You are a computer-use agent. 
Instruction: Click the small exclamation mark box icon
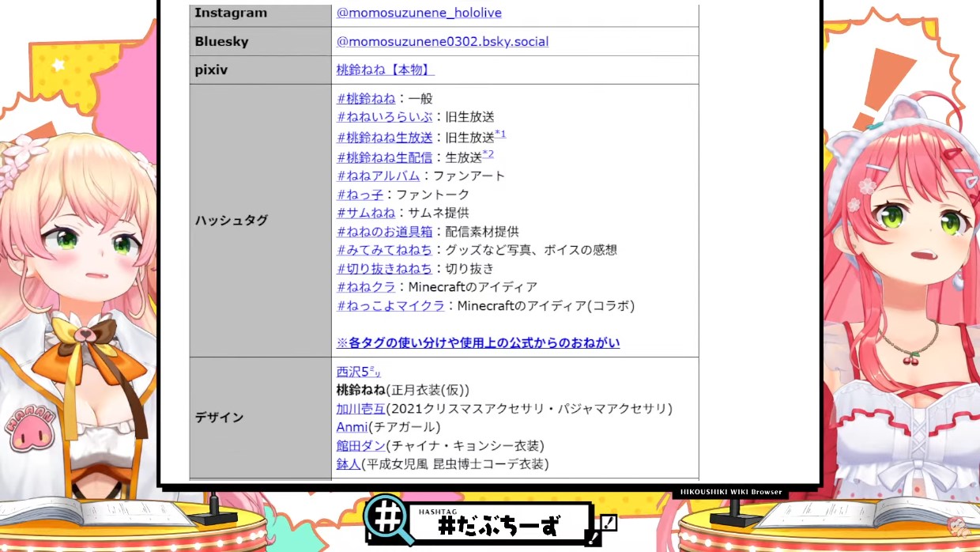pyautogui.click(x=607, y=524)
